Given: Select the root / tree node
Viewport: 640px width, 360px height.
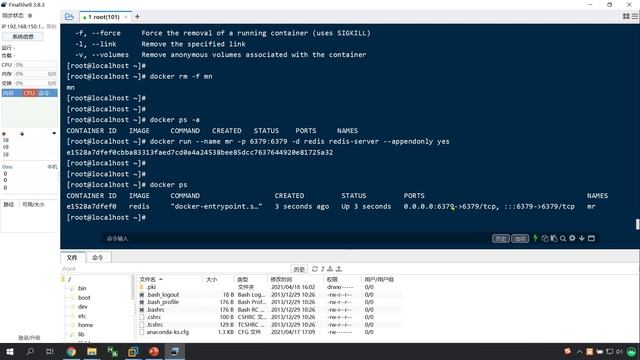Looking at the screenshot, I should [69, 280].
